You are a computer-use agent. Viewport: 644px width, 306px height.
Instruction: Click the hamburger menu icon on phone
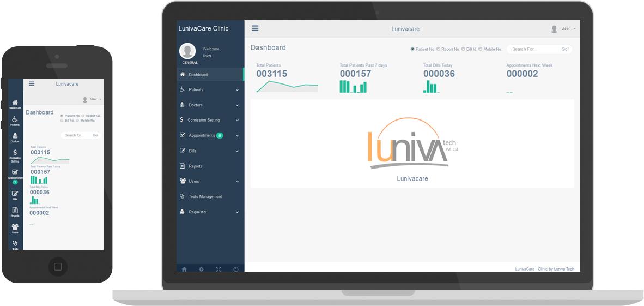pyautogui.click(x=32, y=83)
